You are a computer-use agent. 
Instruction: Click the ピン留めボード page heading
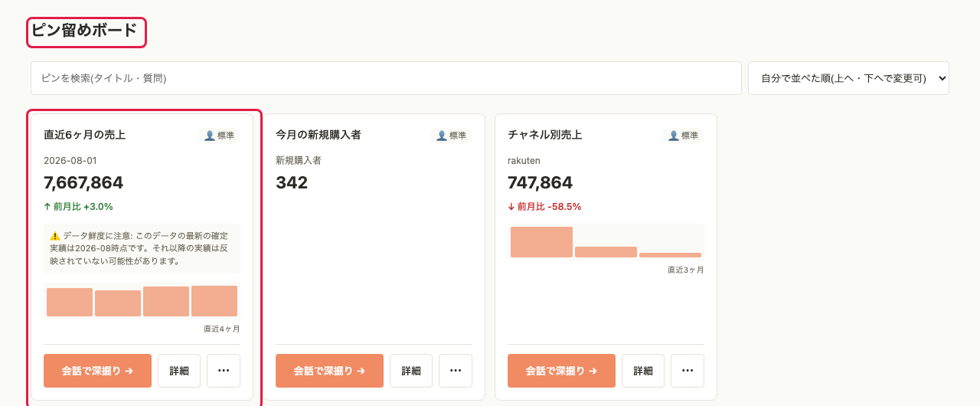[x=84, y=31]
